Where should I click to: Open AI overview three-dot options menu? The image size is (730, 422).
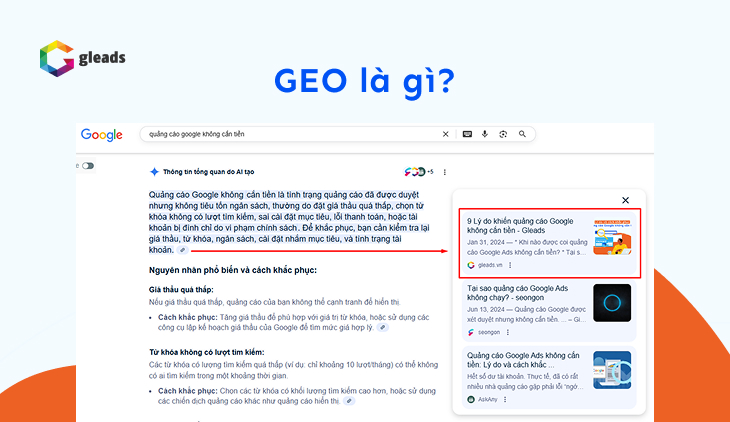(445, 172)
